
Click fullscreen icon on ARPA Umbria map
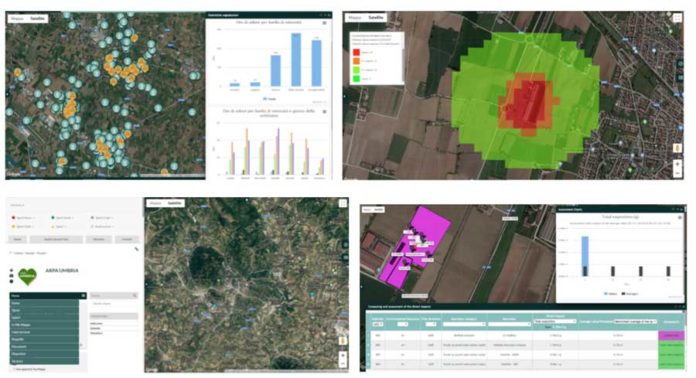click(x=343, y=203)
